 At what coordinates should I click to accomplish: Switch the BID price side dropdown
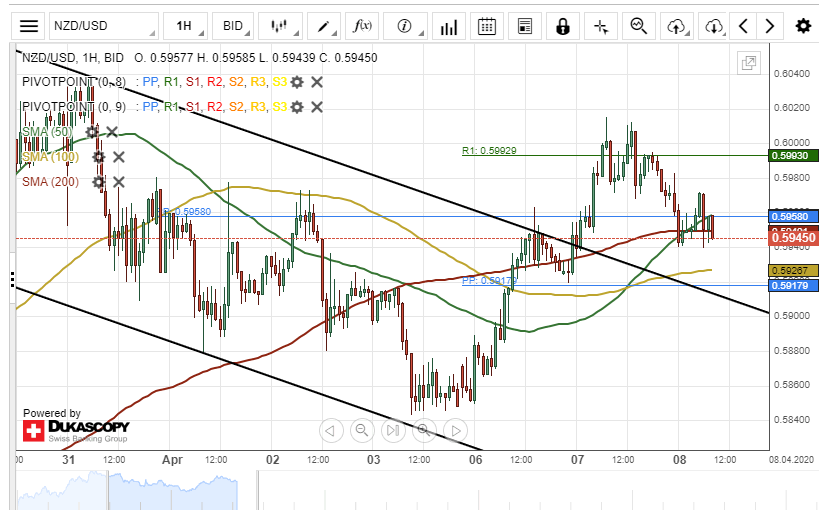coord(233,26)
